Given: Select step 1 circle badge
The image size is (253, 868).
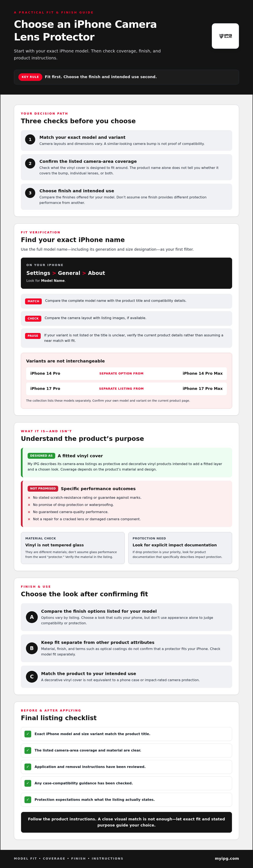Looking at the screenshot, I should (x=30, y=139).
